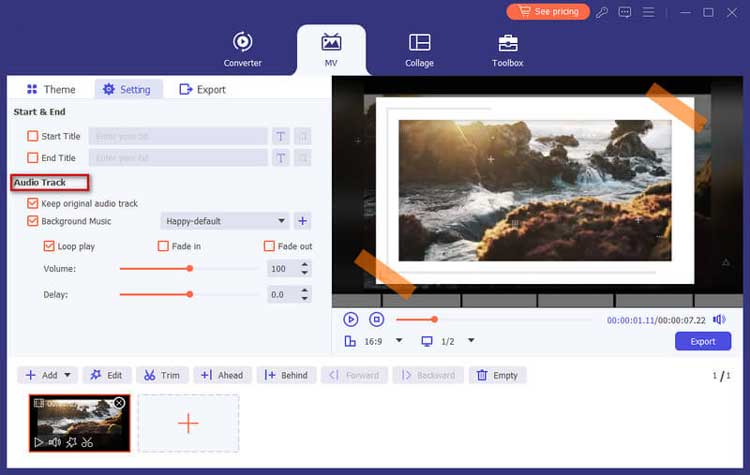Open the register key icon

point(602,12)
